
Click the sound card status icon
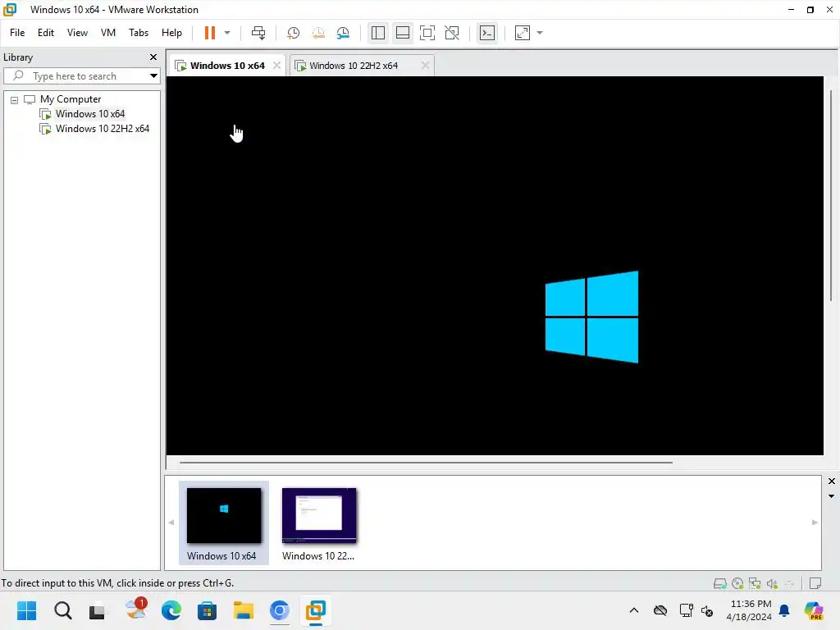772,583
